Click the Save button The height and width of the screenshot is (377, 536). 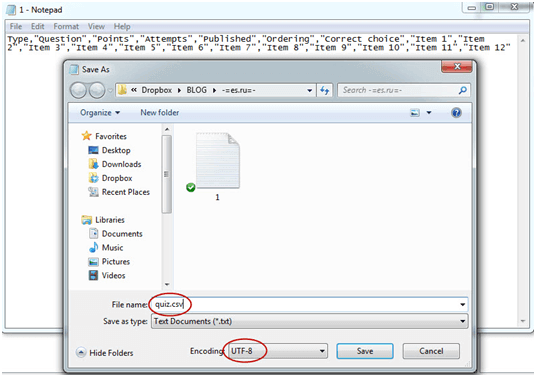365,351
